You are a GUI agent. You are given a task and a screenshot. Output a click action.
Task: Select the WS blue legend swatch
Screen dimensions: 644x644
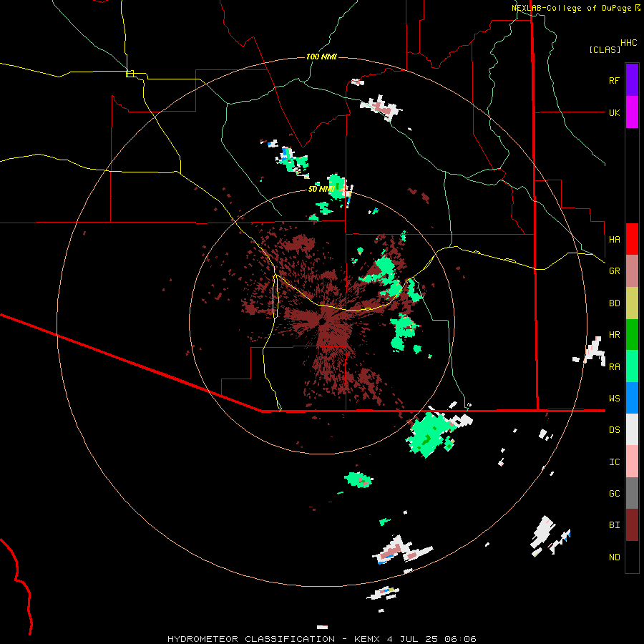(632, 398)
